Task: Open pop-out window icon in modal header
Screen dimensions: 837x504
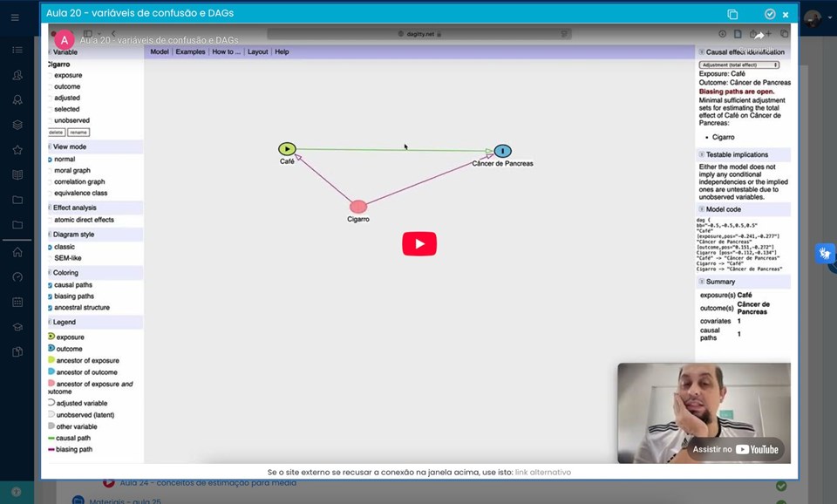Action: (x=732, y=15)
